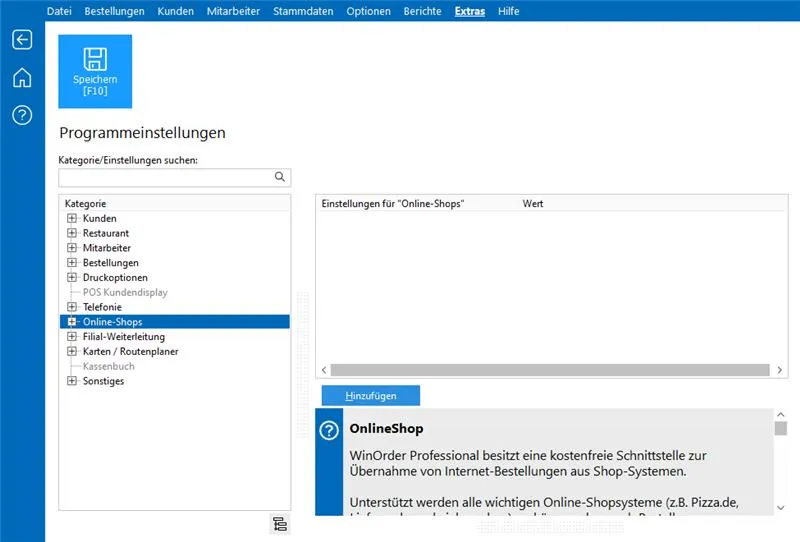
Task: Click down arrow of help text scrollbar
Action: tap(781, 507)
